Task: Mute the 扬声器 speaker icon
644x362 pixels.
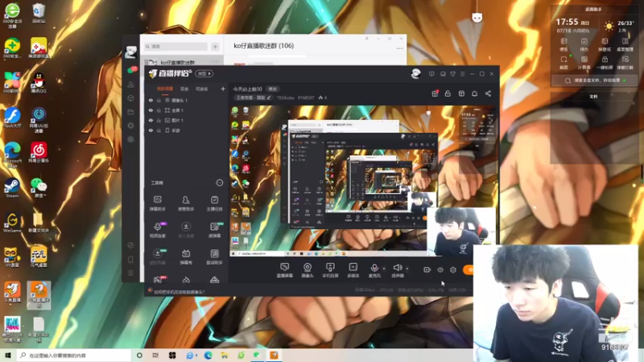Action: point(397,268)
